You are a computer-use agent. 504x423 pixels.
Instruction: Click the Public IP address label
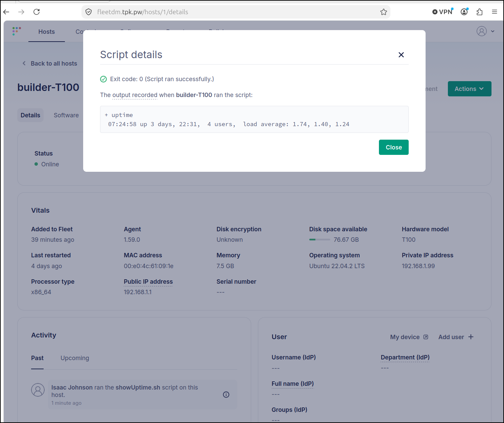pyautogui.click(x=148, y=282)
